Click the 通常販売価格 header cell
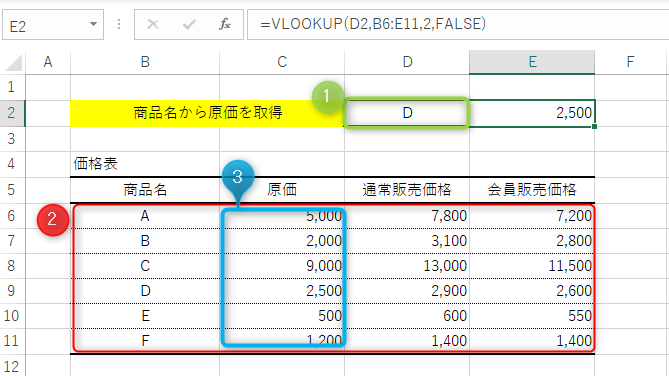 click(407, 190)
